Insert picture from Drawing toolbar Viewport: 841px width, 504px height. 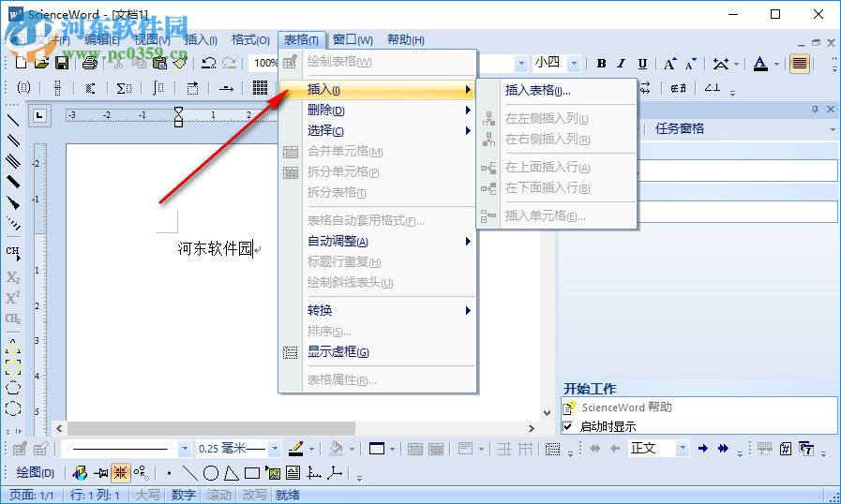click(273, 473)
